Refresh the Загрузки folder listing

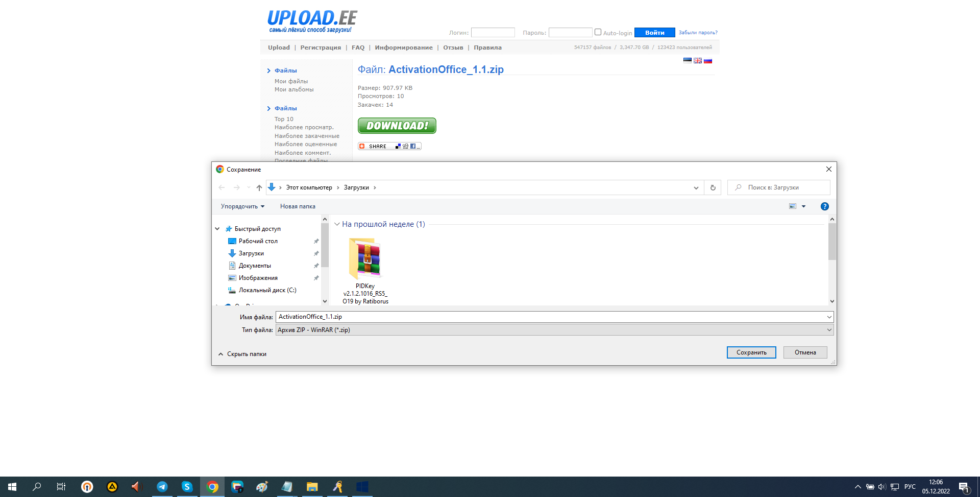tap(713, 187)
